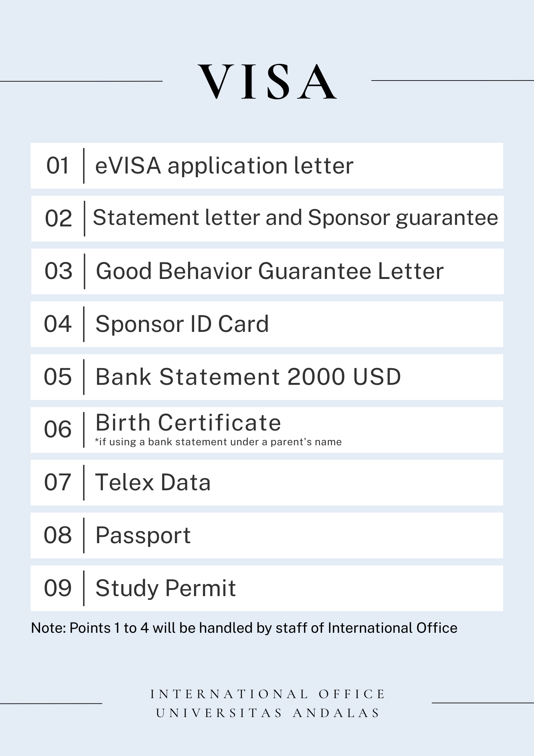Click the Birth Certificate heading

coord(188,422)
